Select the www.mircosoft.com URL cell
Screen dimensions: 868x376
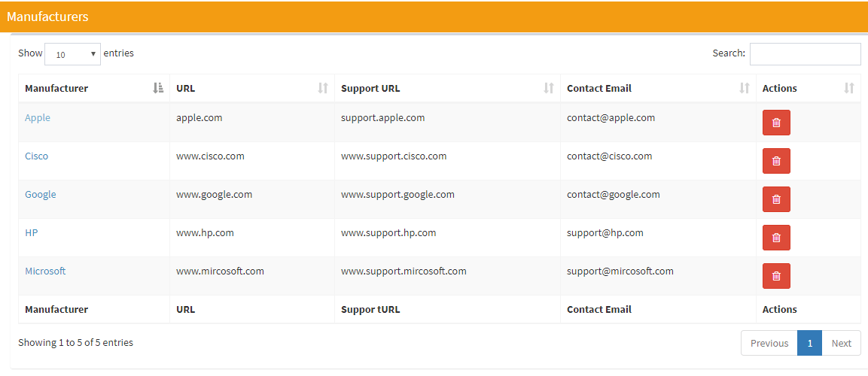click(252, 275)
